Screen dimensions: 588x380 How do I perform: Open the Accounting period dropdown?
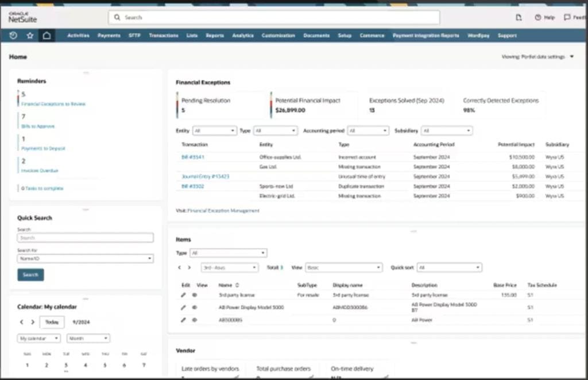(368, 130)
